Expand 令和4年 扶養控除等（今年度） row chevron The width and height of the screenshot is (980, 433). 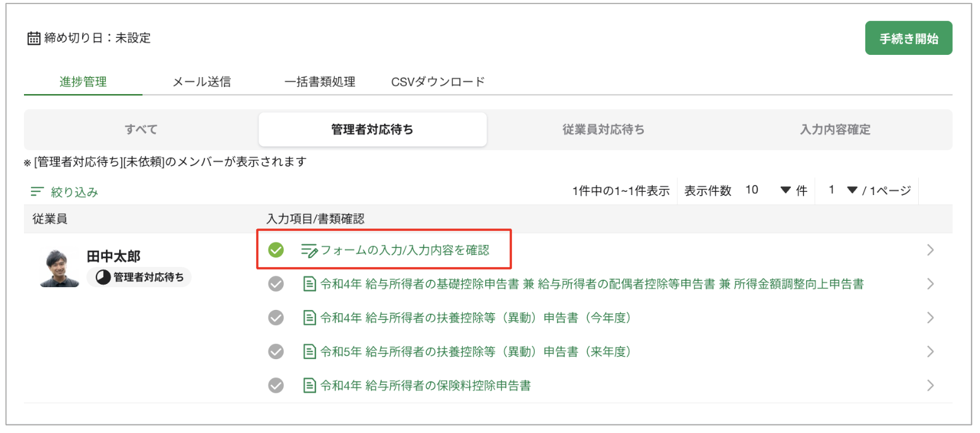coord(931,317)
